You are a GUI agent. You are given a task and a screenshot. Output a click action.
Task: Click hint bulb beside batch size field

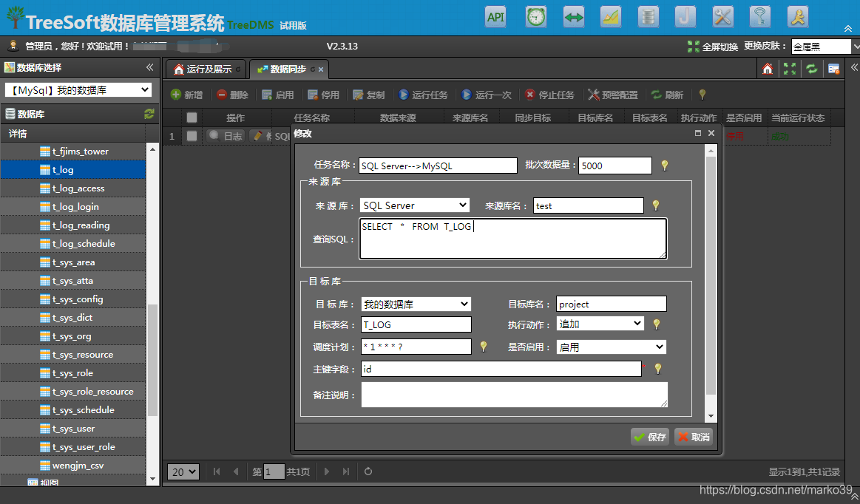[664, 165]
